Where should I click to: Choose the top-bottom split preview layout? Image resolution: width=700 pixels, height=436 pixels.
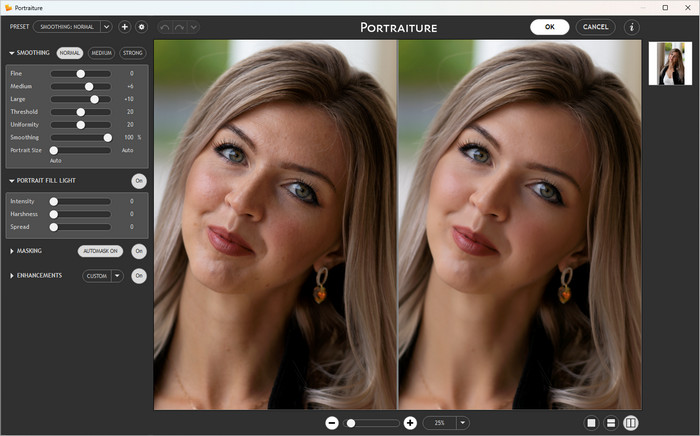click(611, 423)
